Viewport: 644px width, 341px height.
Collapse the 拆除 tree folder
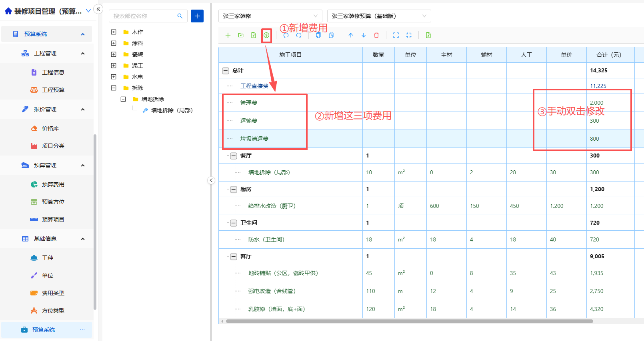point(114,88)
